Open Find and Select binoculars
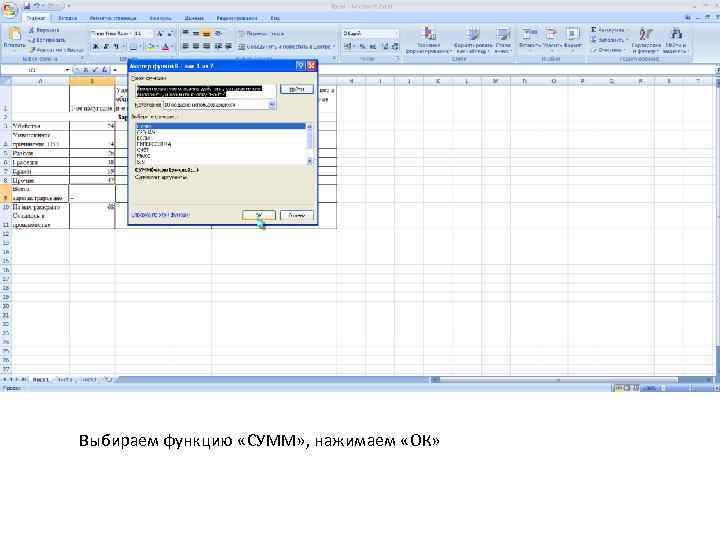720x540 pixels. [675, 40]
